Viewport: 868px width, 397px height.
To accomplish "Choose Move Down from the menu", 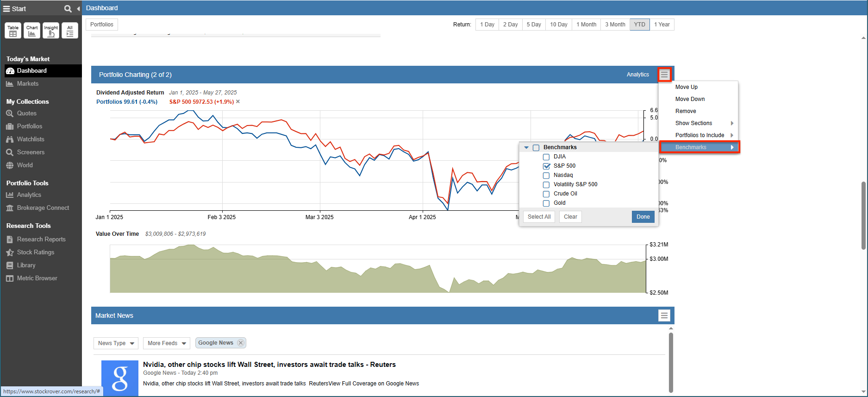I will 699,99.
